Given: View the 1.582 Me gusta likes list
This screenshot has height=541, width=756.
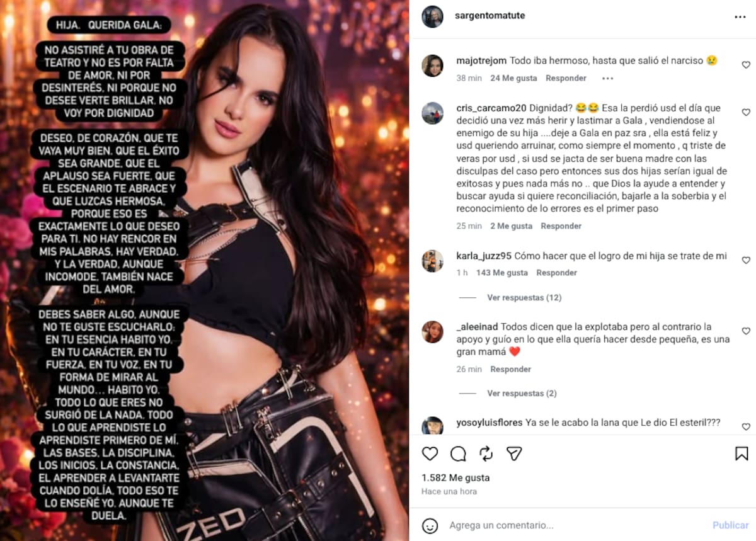Looking at the screenshot, I should pos(455,478).
